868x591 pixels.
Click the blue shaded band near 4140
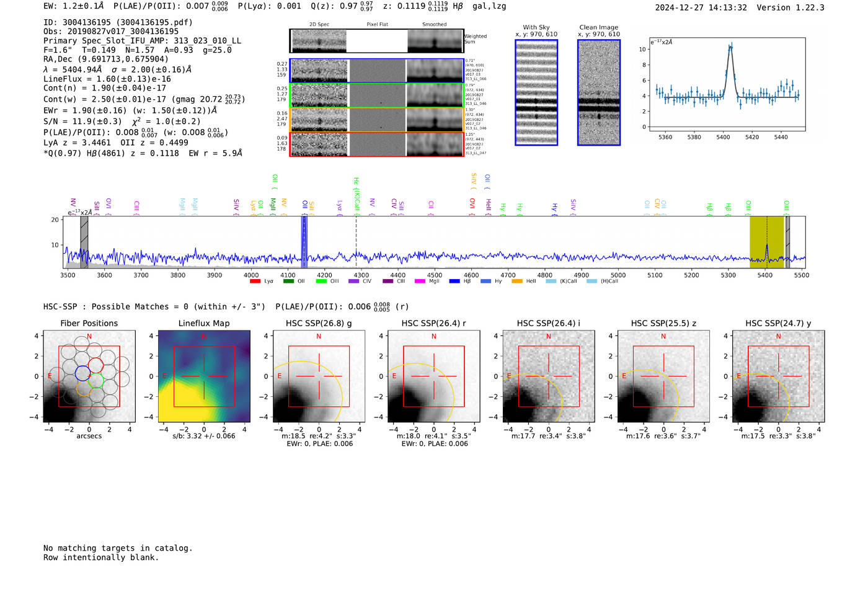pos(304,242)
